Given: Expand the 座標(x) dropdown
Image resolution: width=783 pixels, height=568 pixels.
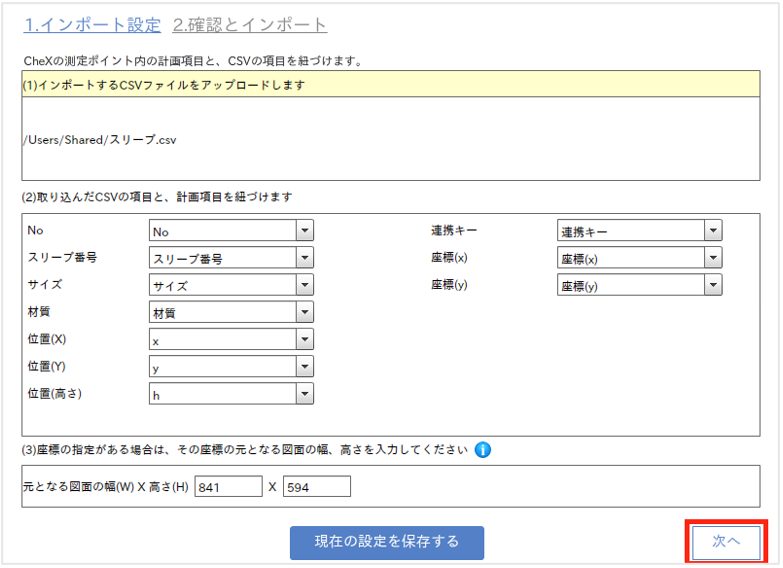Looking at the screenshot, I should (x=638, y=258).
